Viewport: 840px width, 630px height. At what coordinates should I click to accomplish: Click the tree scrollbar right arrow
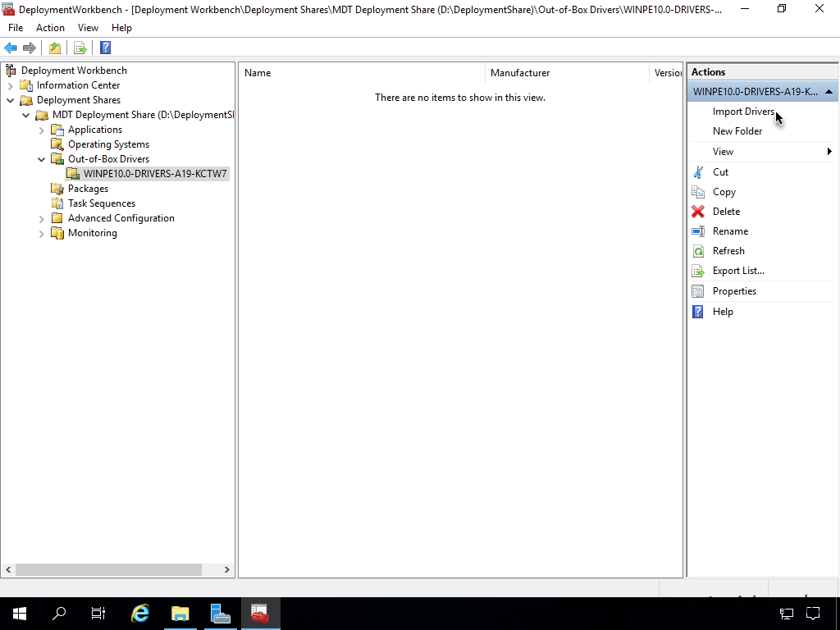[x=226, y=569]
